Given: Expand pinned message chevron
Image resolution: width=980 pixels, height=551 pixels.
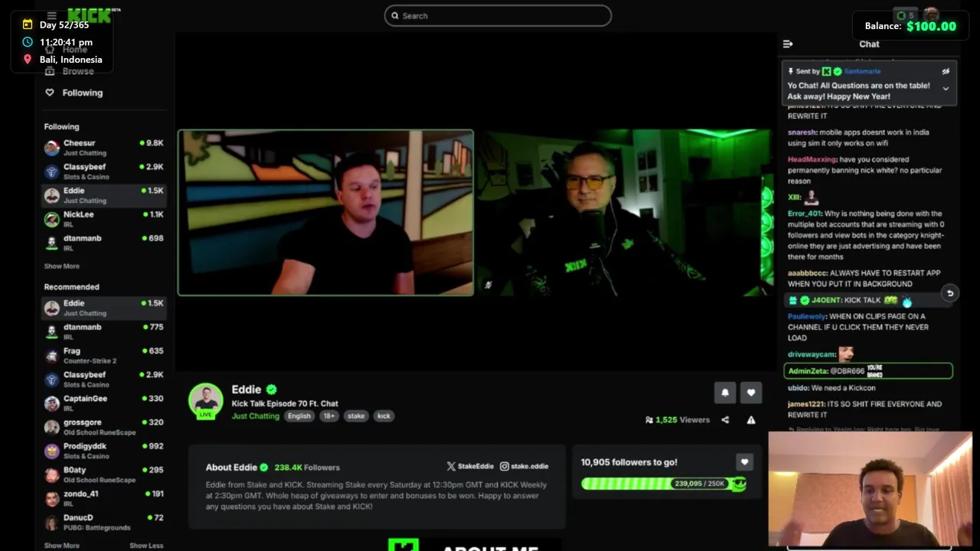Looking at the screenshot, I should 946,89.
